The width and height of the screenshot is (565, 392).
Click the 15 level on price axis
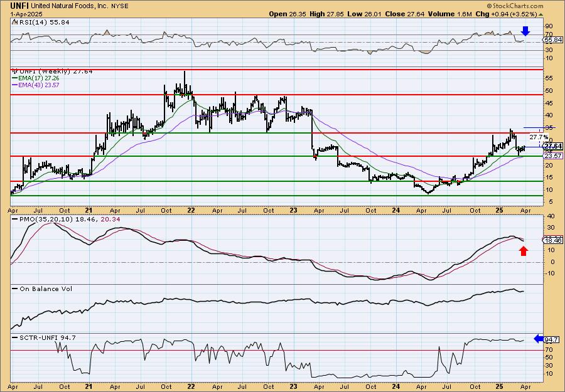coord(549,177)
